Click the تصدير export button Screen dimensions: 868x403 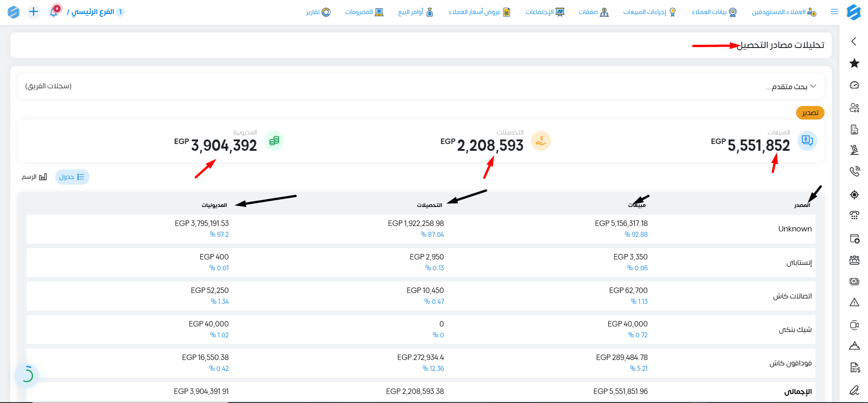(x=810, y=113)
